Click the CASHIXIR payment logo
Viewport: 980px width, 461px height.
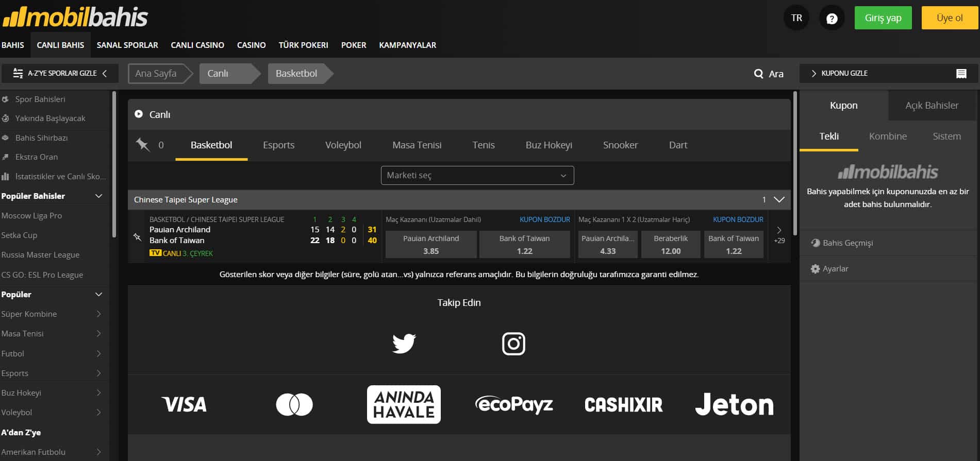[624, 405]
